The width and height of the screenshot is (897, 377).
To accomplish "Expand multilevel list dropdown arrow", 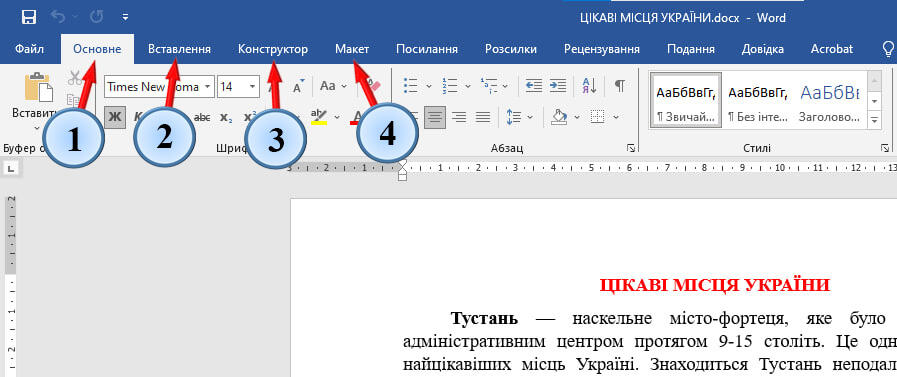I will click(x=505, y=86).
